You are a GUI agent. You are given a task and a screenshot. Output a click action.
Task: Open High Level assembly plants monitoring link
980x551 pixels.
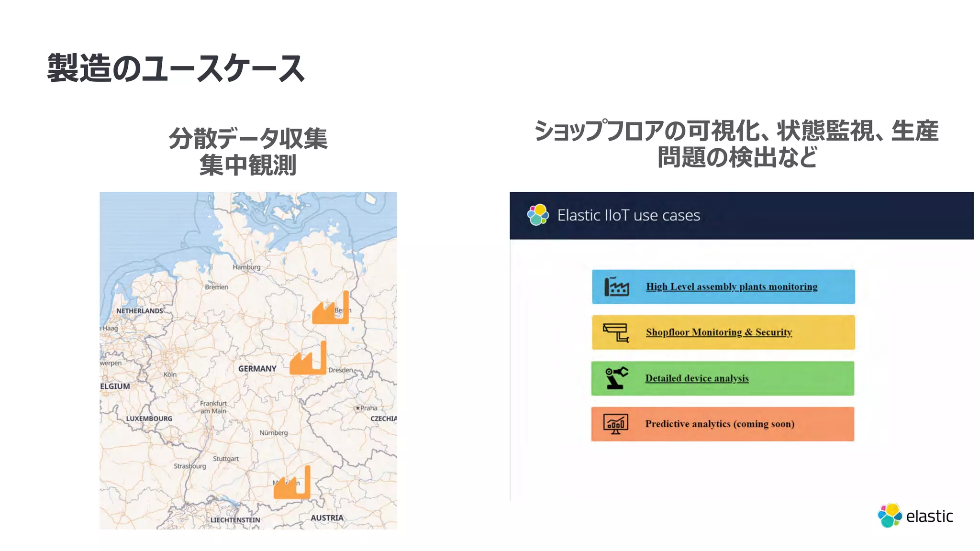point(732,287)
